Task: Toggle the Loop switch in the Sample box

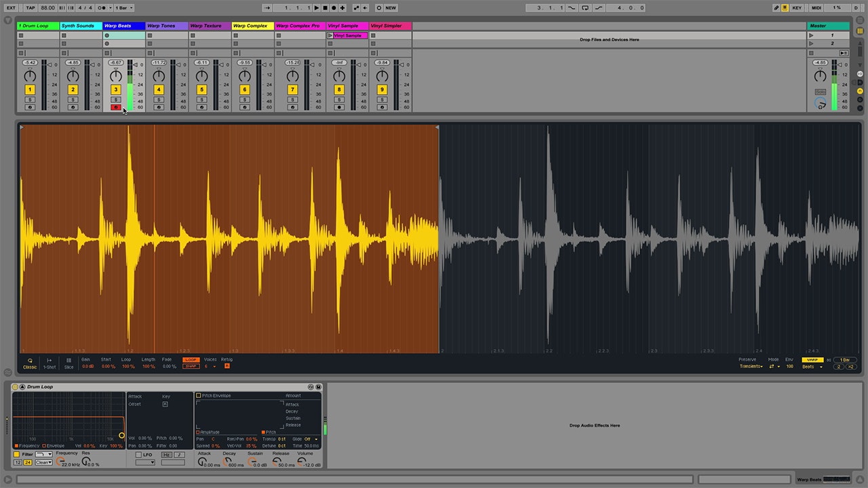Action: (191, 360)
